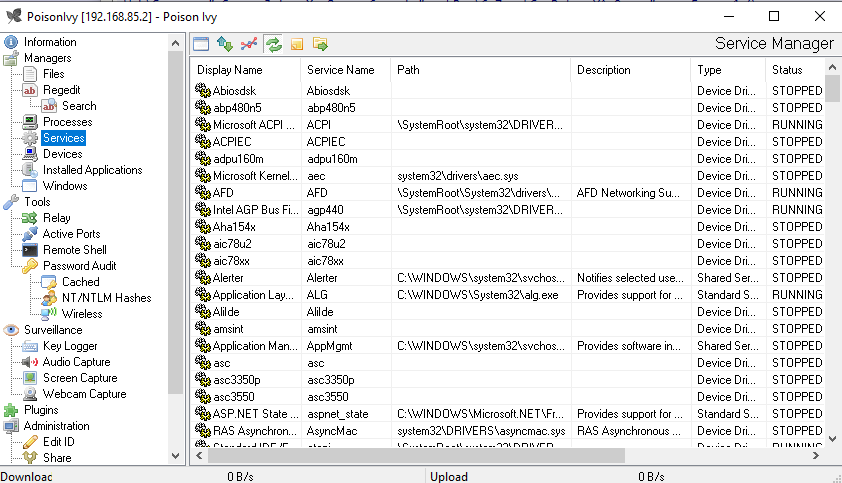This screenshot has width=842, height=483.
Task: Open NT/NTLM Hashes under Password Audit
Action: click(x=106, y=298)
